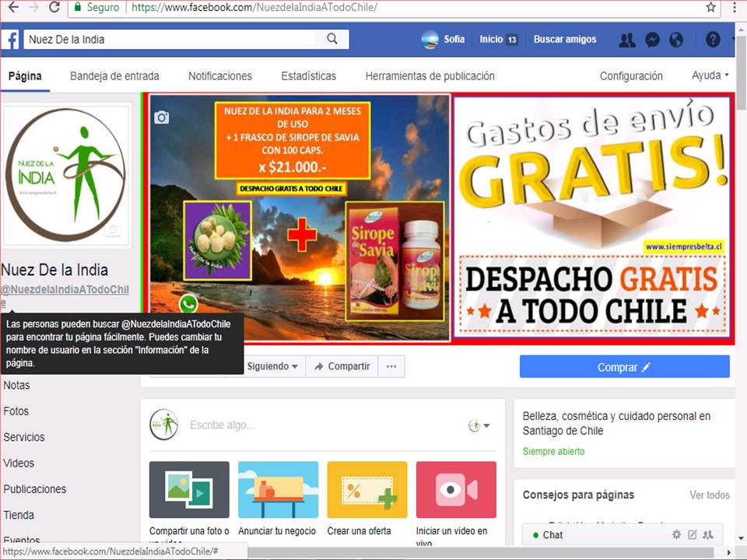The width and height of the screenshot is (747, 560).
Task: Click Iniciar un video en vivo tile
Action: click(x=456, y=490)
